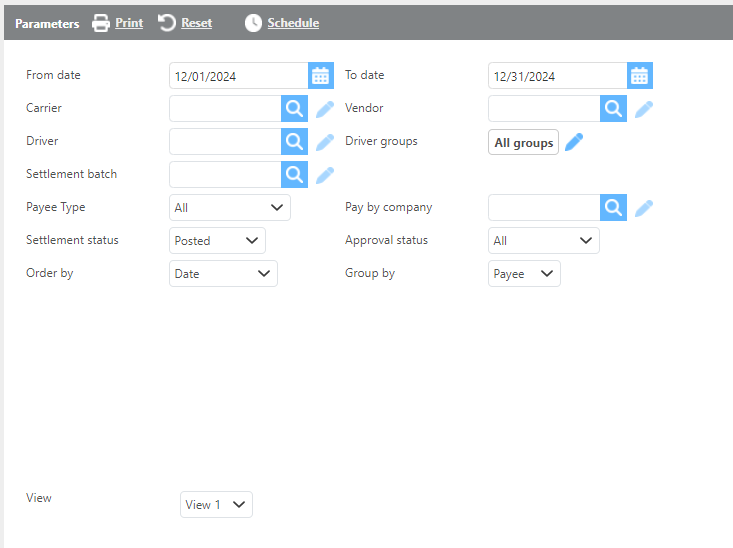733x548 pixels.
Task: Open the To date calendar picker
Action: pos(640,76)
